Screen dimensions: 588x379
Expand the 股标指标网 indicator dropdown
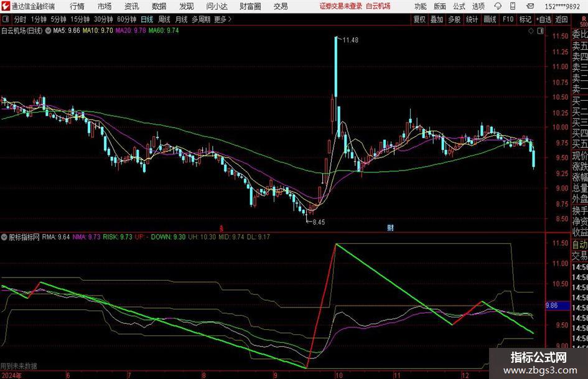(4, 236)
